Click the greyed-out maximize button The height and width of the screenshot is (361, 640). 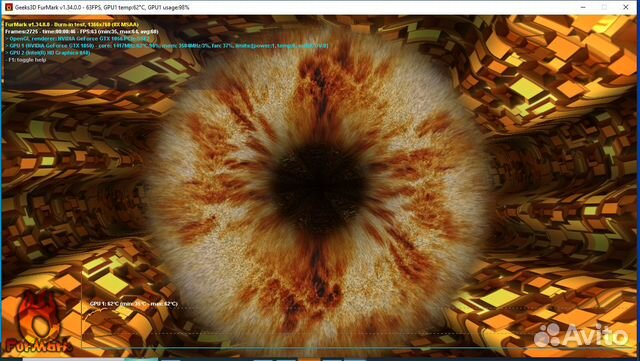click(604, 7)
